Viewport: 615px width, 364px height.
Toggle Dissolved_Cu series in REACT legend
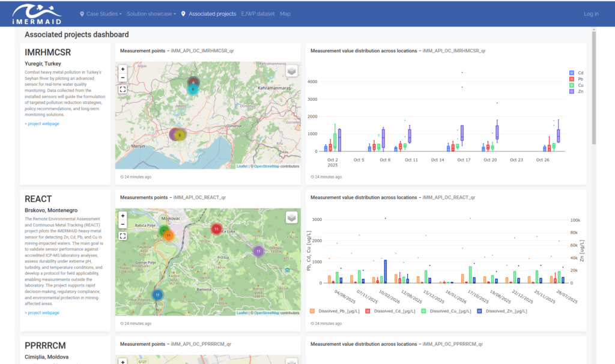point(446,311)
